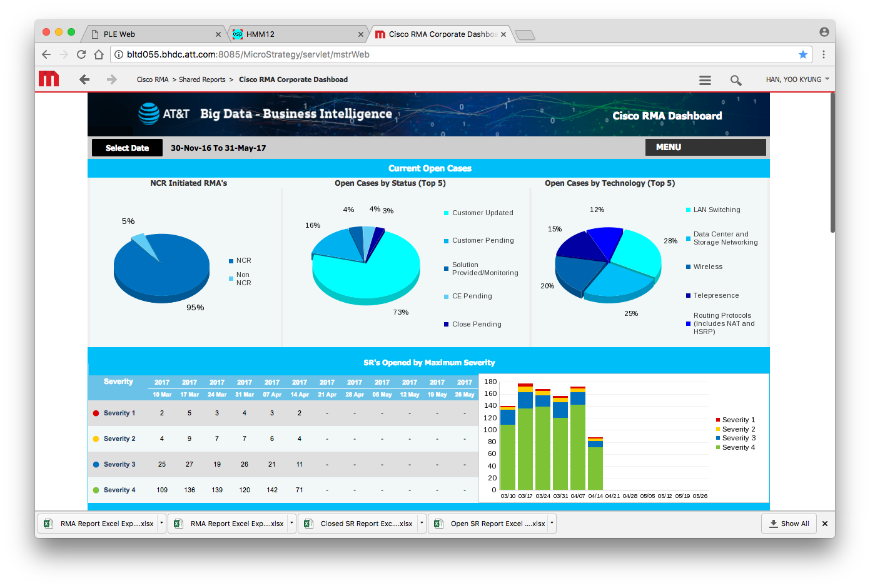The width and height of the screenshot is (870, 588).
Task: Bookmark page with the star icon
Action: point(803,54)
